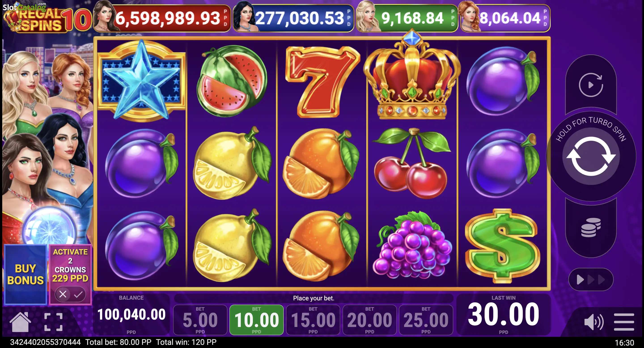
Task: Select the 5.00 bet option
Action: tap(200, 320)
